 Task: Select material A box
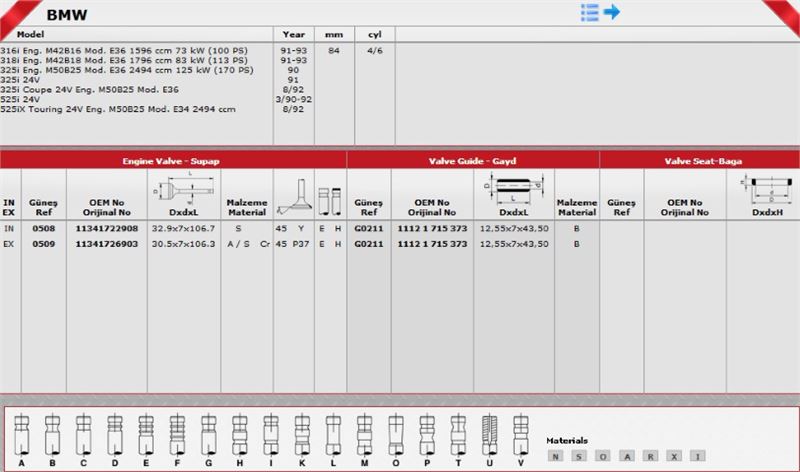(627, 456)
